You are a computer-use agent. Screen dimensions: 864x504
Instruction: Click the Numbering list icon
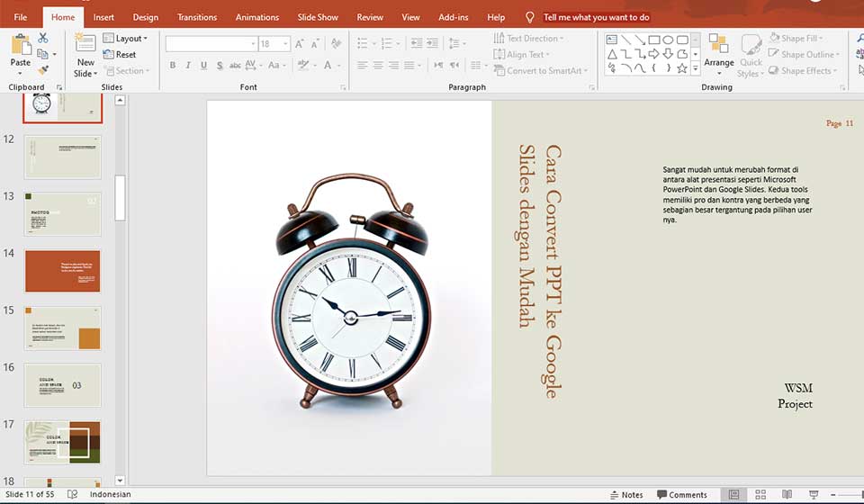point(387,43)
